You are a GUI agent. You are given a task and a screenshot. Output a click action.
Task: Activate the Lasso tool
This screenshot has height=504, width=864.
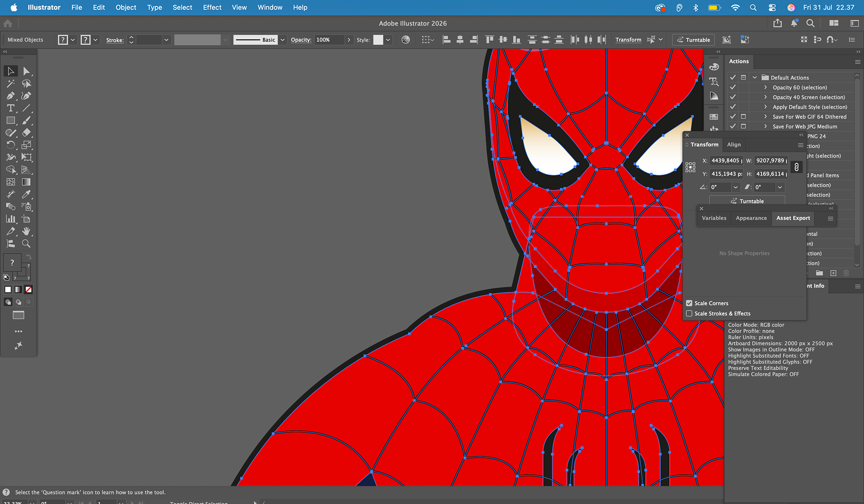click(27, 84)
